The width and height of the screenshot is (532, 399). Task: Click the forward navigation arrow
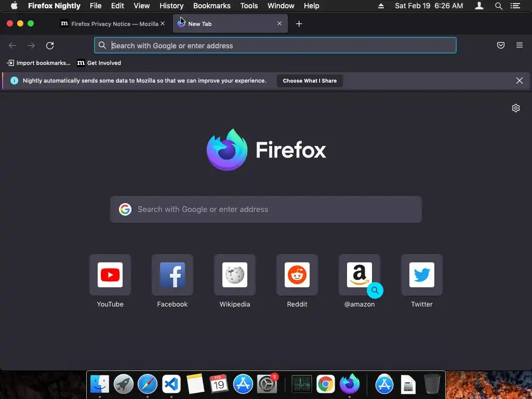(x=31, y=46)
